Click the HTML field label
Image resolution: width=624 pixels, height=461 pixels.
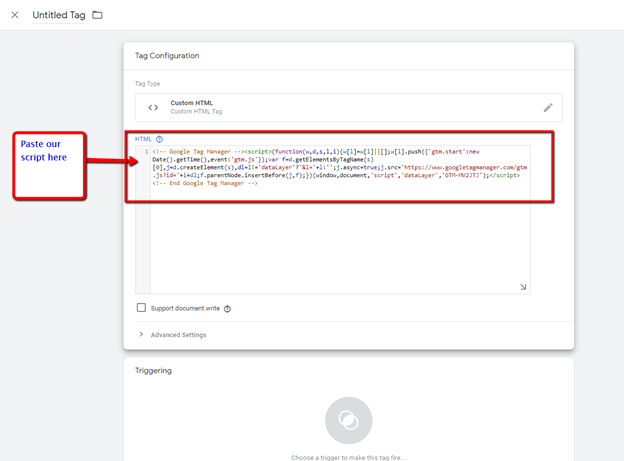(x=143, y=139)
